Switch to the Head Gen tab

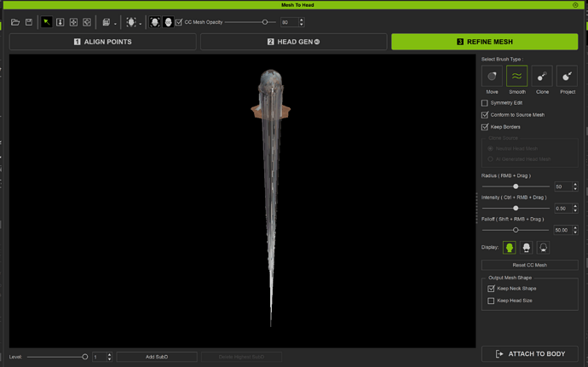(x=294, y=42)
